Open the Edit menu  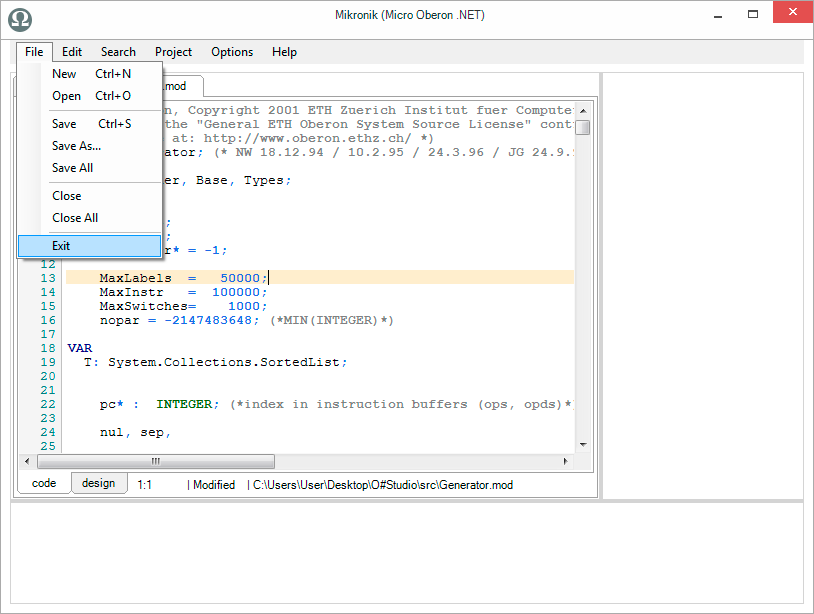(x=72, y=52)
